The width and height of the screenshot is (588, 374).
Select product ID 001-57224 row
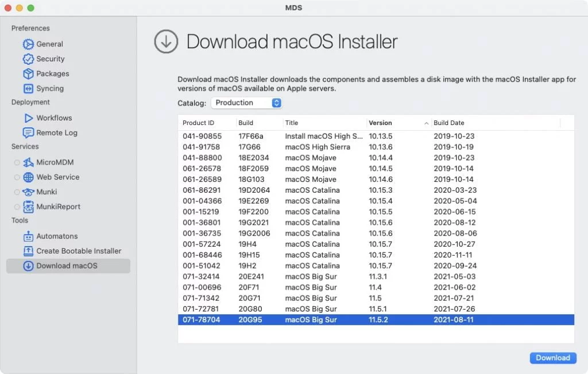(x=376, y=244)
